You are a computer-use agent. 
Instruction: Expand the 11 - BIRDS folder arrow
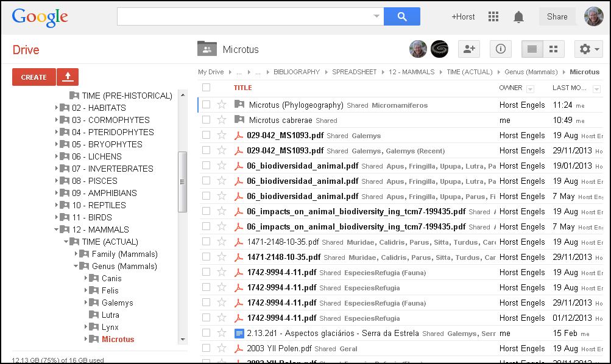[57, 217]
